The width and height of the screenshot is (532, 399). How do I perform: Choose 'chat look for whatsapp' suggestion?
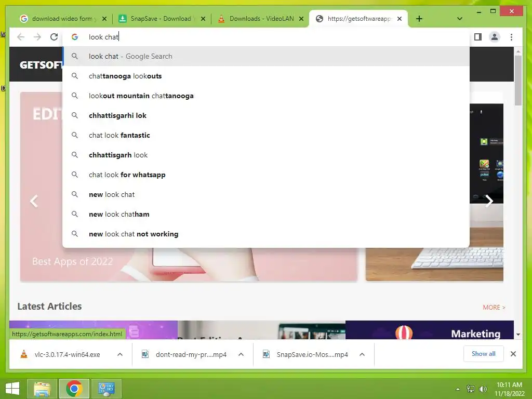pos(266,175)
